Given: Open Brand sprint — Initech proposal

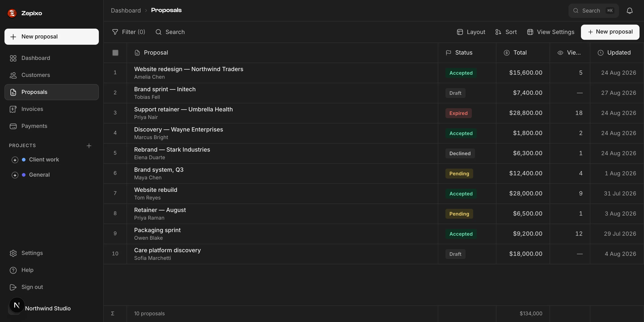Looking at the screenshot, I should tap(165, 89).
